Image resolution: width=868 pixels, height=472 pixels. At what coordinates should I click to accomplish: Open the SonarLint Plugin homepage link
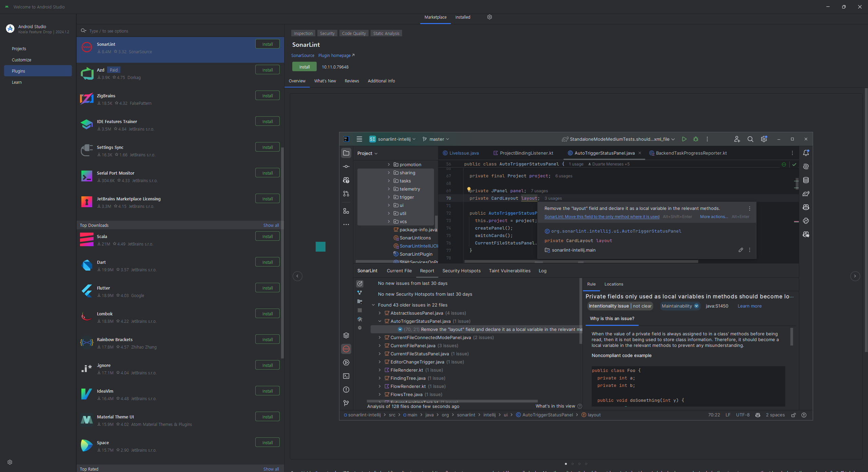[x=335, y=55]
